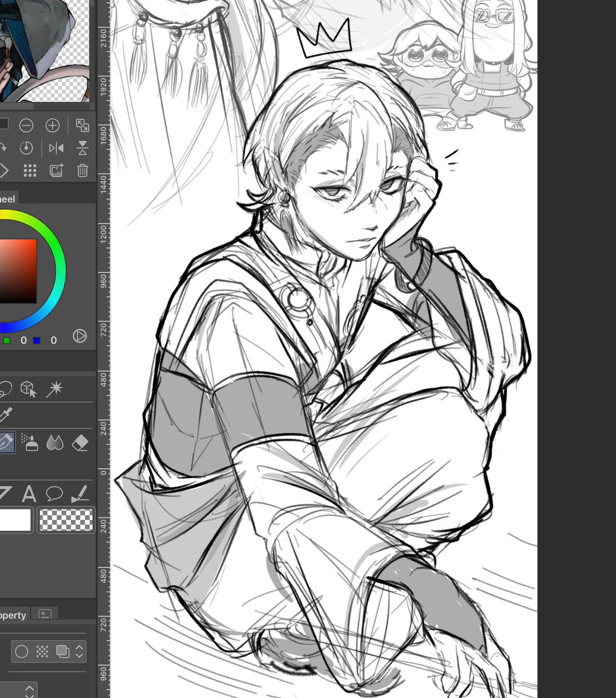The width and height of the screenshot is (616, 698).
Task: Reset canvas rotation in the Navigator
Action: (x=26, y=148)
